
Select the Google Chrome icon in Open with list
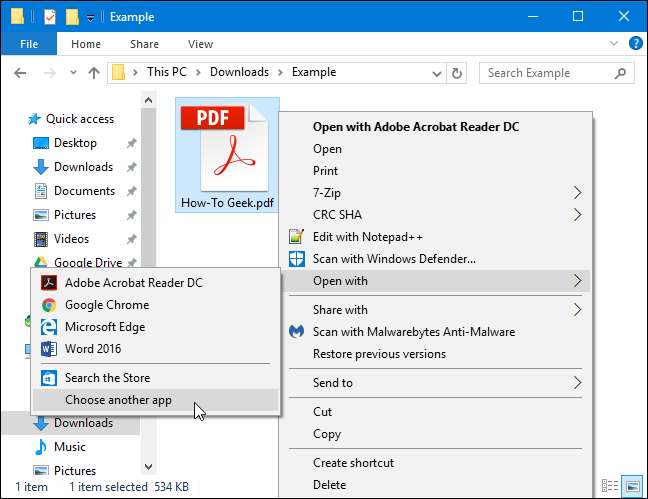coord(48,305)
